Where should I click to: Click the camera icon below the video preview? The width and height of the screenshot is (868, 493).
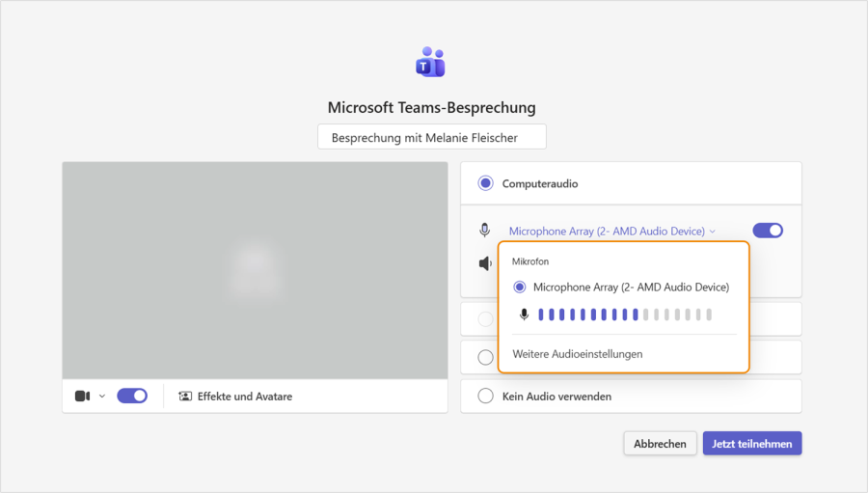tap(83, 397)
